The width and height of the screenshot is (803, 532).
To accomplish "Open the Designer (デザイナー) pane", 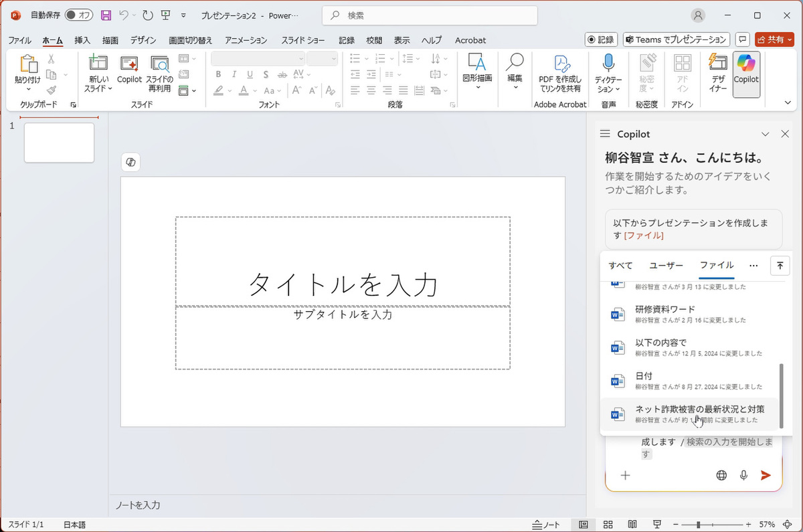I will click(x=718, y=74).
